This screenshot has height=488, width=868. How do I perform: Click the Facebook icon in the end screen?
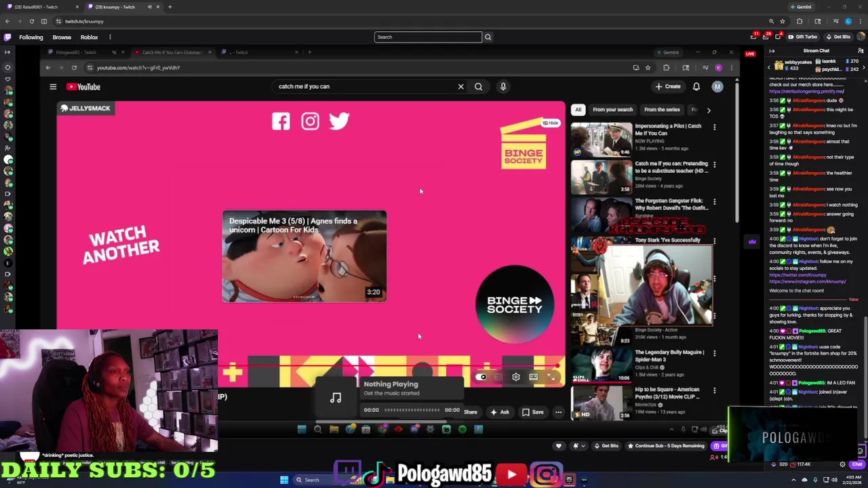pos(281,121)
